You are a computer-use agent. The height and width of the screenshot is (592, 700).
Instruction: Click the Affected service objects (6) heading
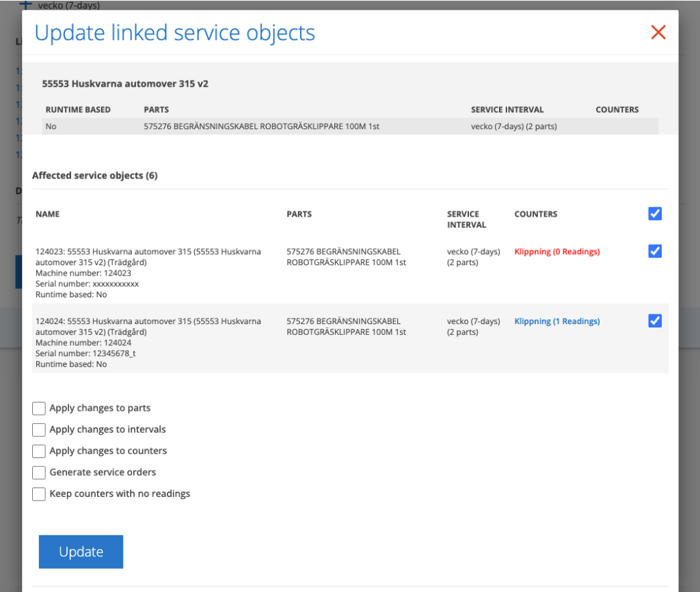pyautogui.click(x=94, y=176)
